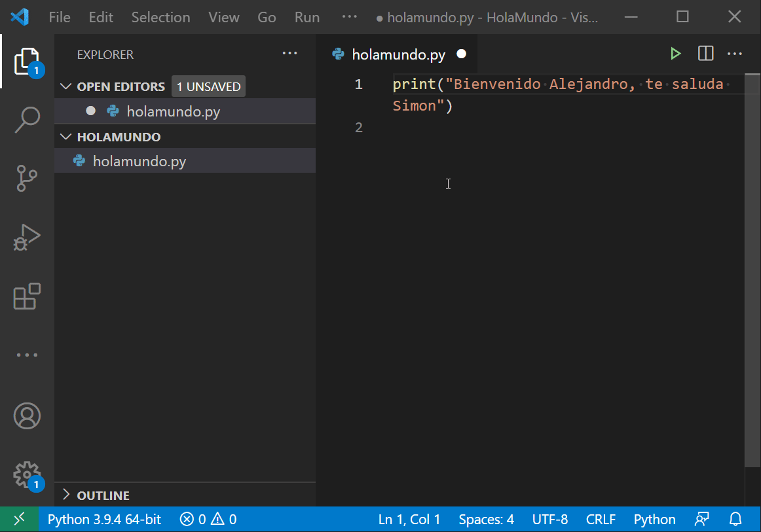Viewport: 761px width, 532px height.
Task: Open the Go menu
Action: coord(267,18)
